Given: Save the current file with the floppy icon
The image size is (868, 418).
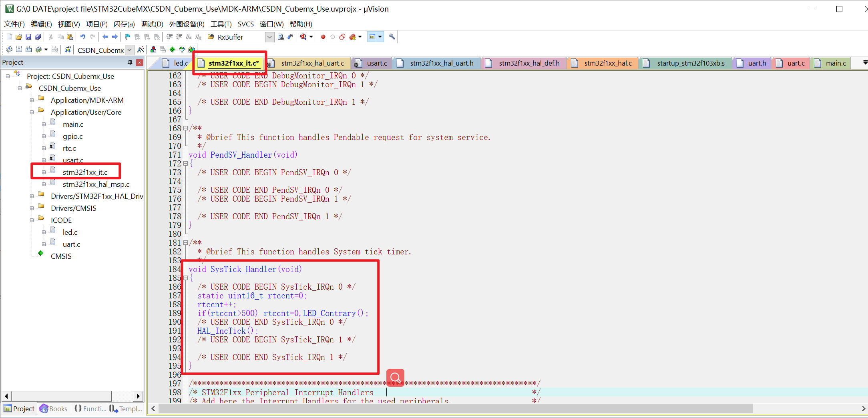Looking at the screenshot, I should coord(28,37).
